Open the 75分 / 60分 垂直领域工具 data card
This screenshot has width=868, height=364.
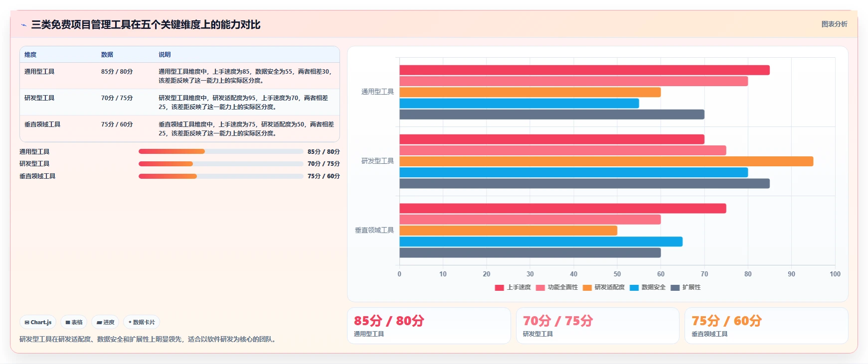(x=766, y=326)
